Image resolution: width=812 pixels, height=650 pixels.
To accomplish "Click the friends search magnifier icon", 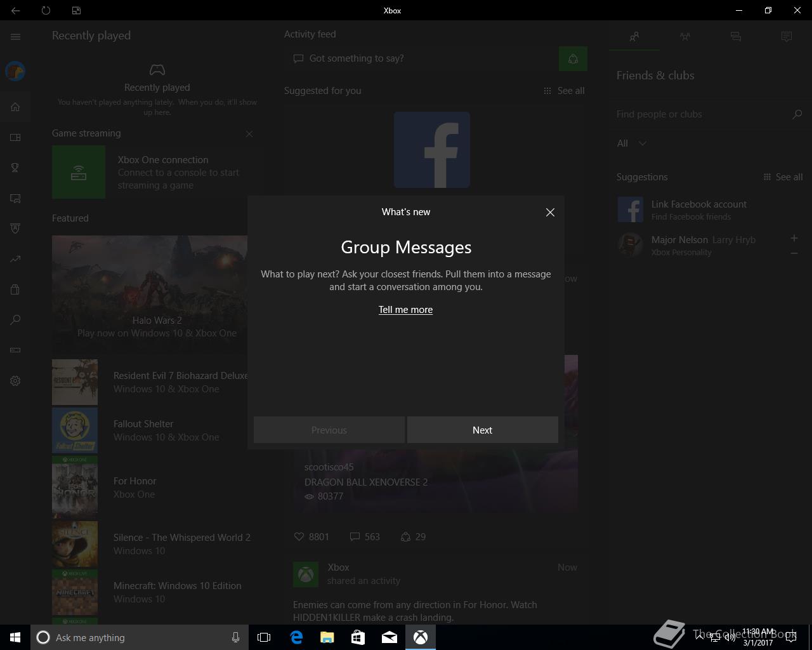I will coord(797,114).
